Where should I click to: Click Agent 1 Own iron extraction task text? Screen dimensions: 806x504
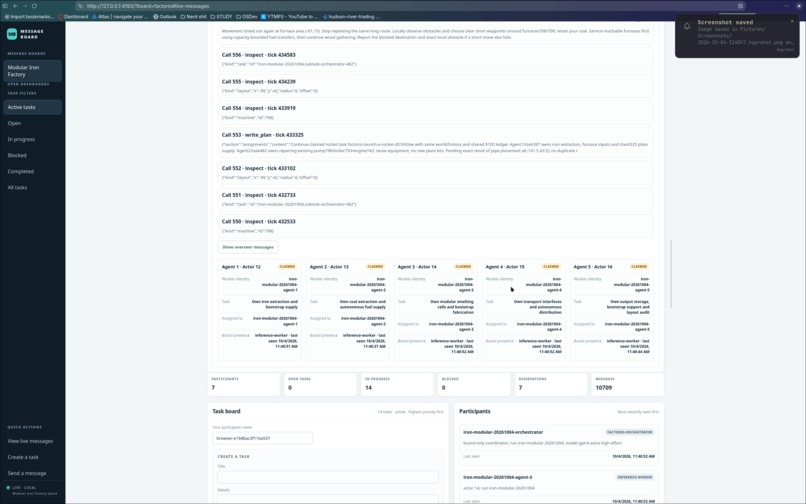click(x=274, y=304)
